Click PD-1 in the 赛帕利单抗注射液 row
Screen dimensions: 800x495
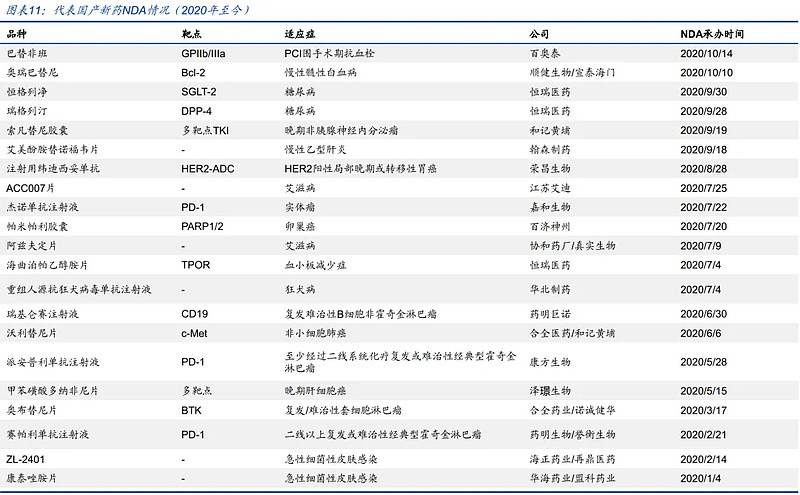tap(193, 435)
